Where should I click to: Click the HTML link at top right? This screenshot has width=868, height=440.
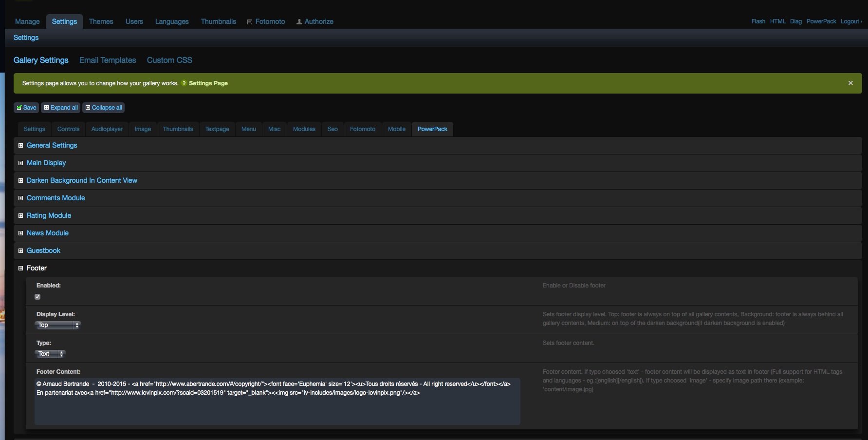pyautogui.click(x=777, y=21)
